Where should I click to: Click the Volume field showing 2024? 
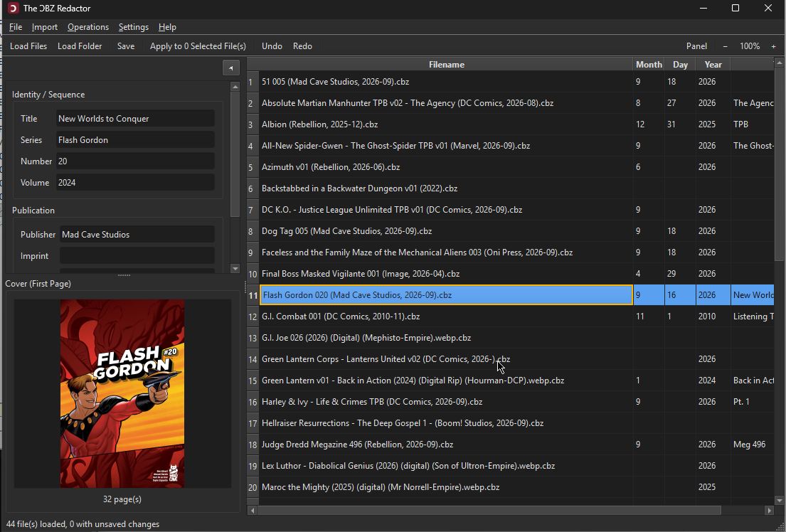(x=135, y=183)
